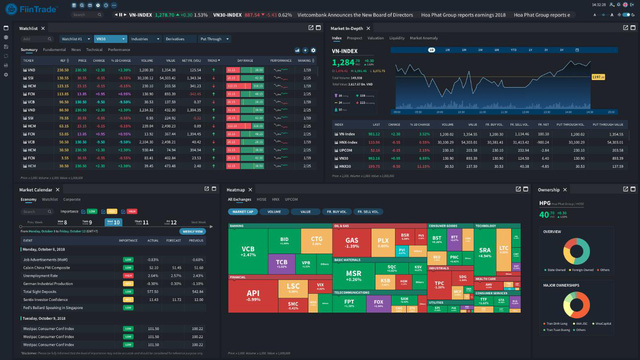
Task: Open the top sidebar window icon
Action: click(x=6, y=28)
